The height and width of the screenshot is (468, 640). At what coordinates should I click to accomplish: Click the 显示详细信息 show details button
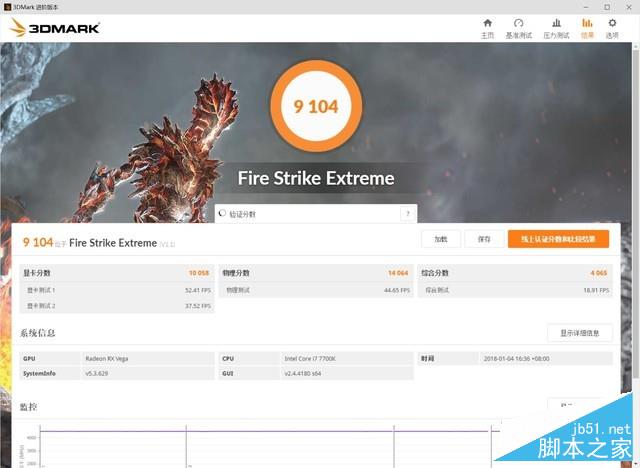point(580,333)
